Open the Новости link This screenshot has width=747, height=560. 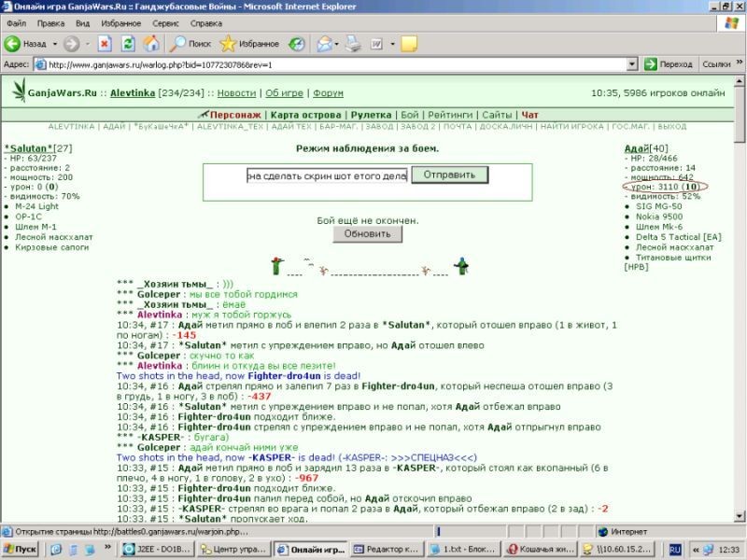236,92
